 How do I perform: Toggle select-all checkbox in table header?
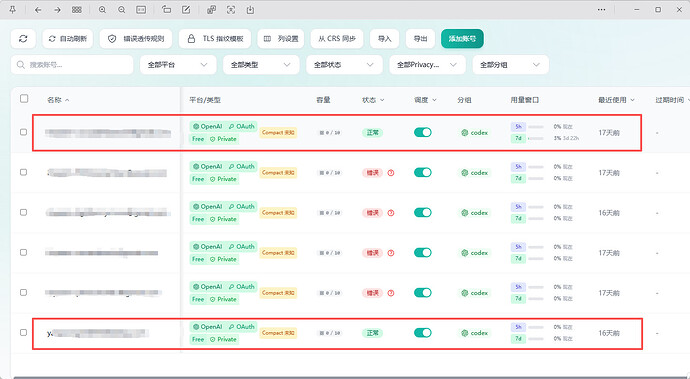coord(24,99)
